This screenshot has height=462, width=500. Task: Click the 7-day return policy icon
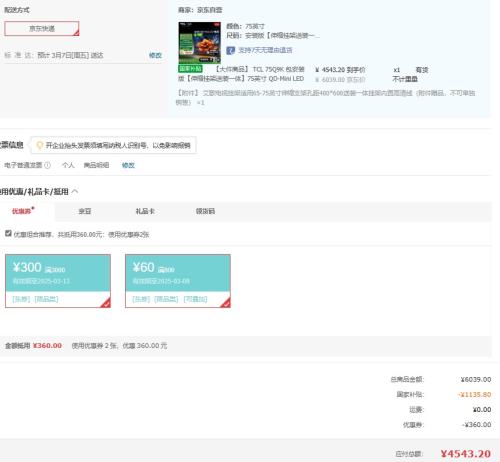click(230, 50)
